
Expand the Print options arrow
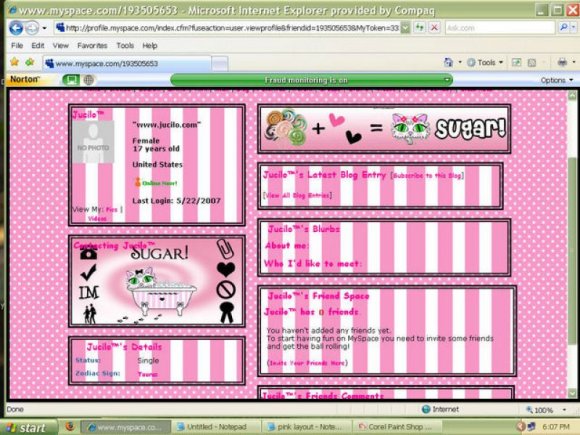pos(574,63)
